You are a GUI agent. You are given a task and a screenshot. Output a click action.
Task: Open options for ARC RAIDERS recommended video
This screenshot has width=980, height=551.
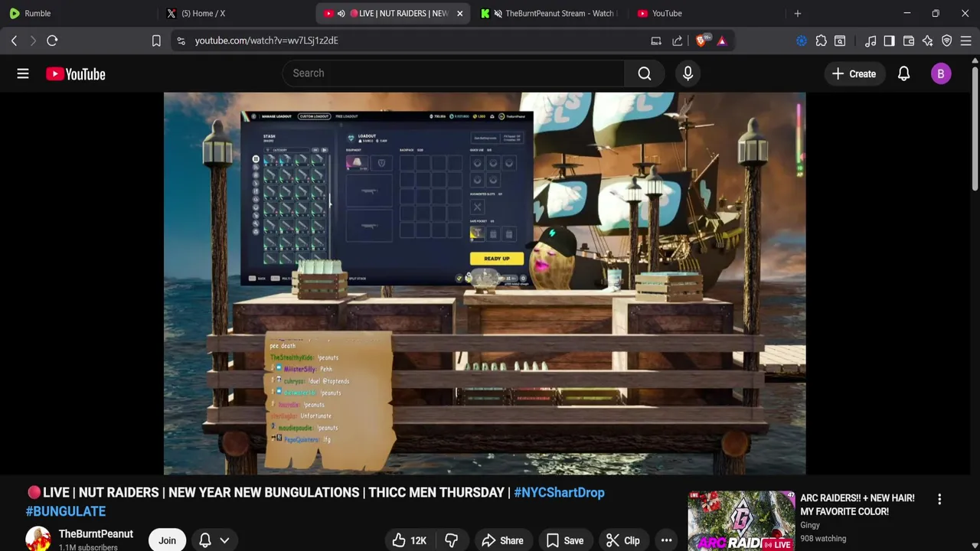939,499
